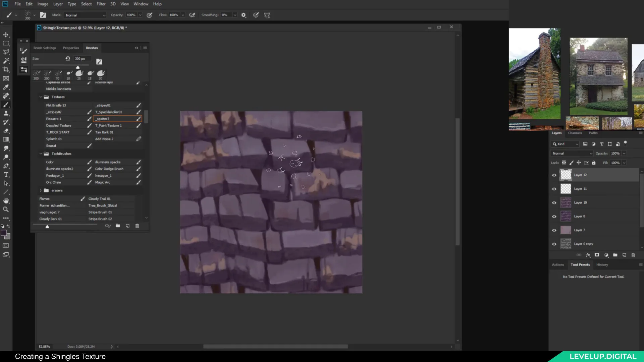Select the Magic Wand tool
This screenshot has width=644, height=362.
[x=6, y=61]
